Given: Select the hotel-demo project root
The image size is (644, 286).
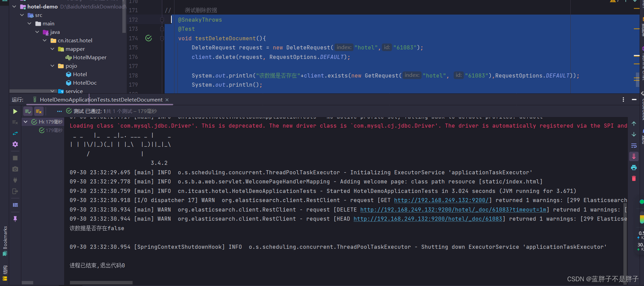Looking at the screenshot, I should pos(42,6).
